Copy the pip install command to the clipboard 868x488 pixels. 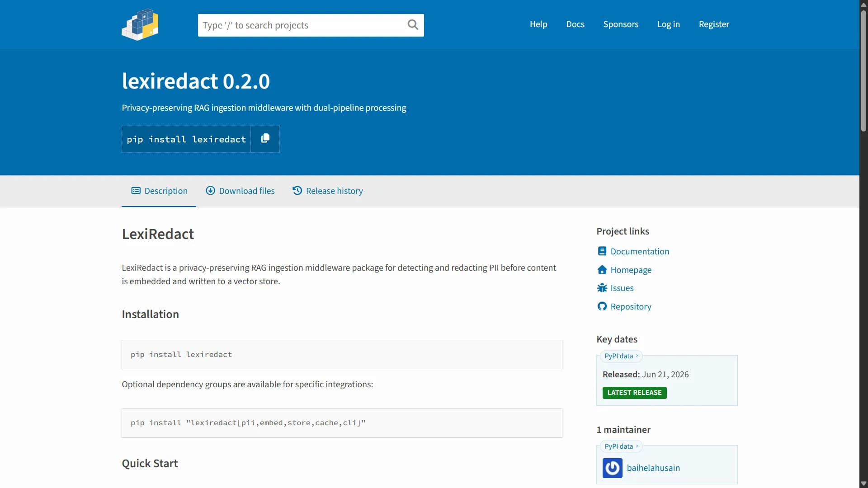265,139
